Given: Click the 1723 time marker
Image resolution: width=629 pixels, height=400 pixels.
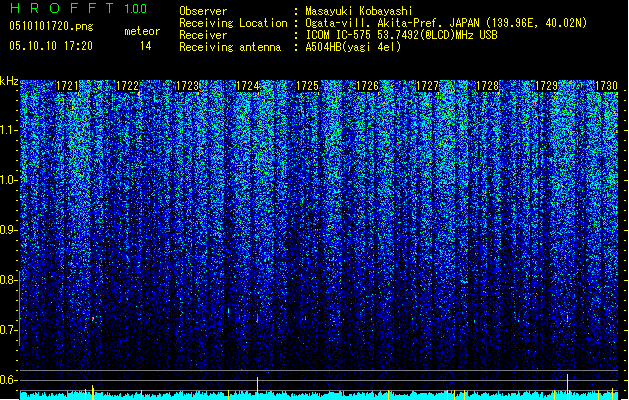Looking at the screenshot, I should [x=187, y=86].
